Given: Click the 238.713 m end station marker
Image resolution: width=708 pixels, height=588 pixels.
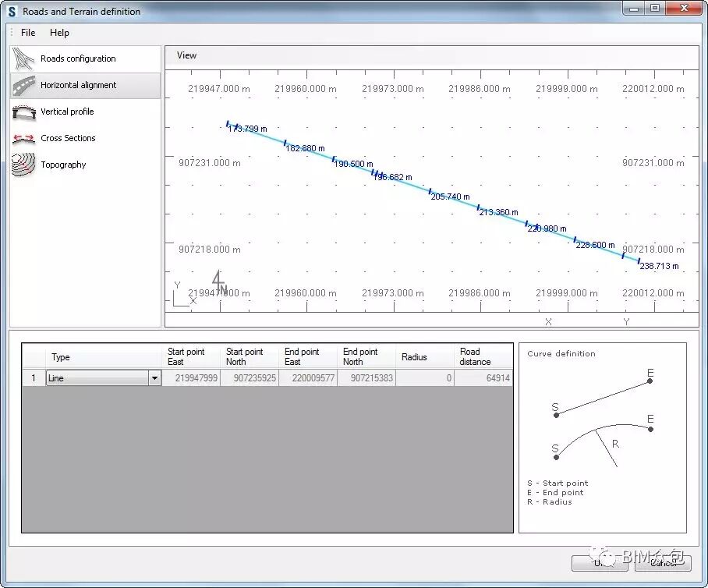Looking at the screenshot, I should pyautogui.click(x=639, y=261).
